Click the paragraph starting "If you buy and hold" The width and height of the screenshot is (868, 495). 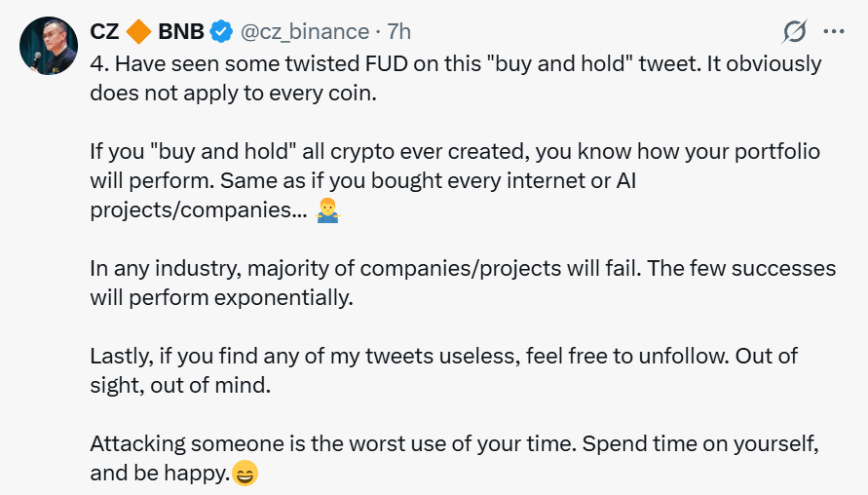pyautogui.click(x=455, y=153)
